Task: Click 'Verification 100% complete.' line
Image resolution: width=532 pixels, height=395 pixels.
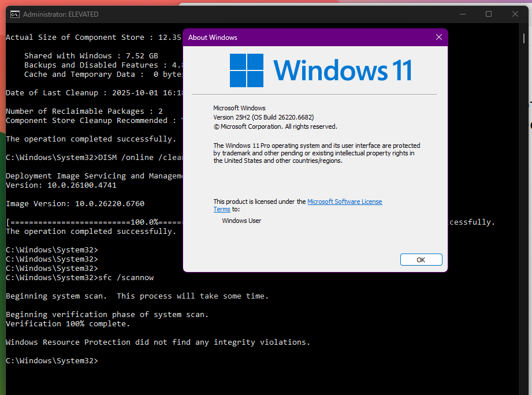Action: 68,324
